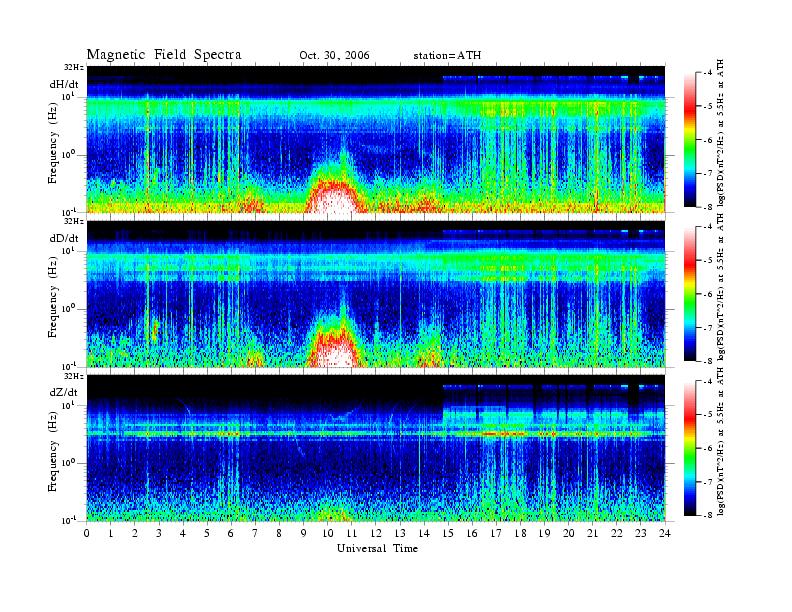792x612 pixels.
Task: Click the "32Hz" label of the dD/dt panel
Action: [74, 221]
